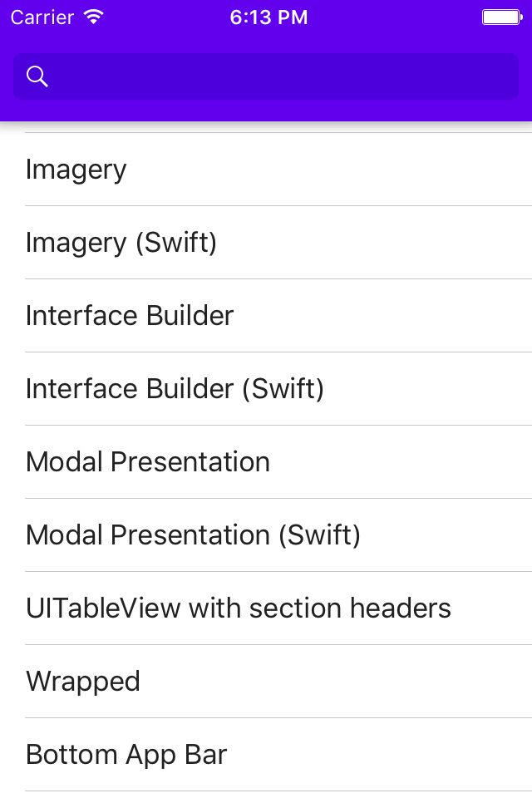Screen dimensions: 532x798
Task: Select the Wrapped list item
Action: [82, 681]
